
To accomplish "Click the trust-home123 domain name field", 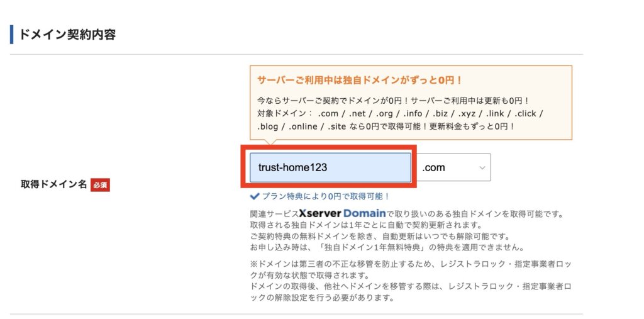I will (330, 167).
